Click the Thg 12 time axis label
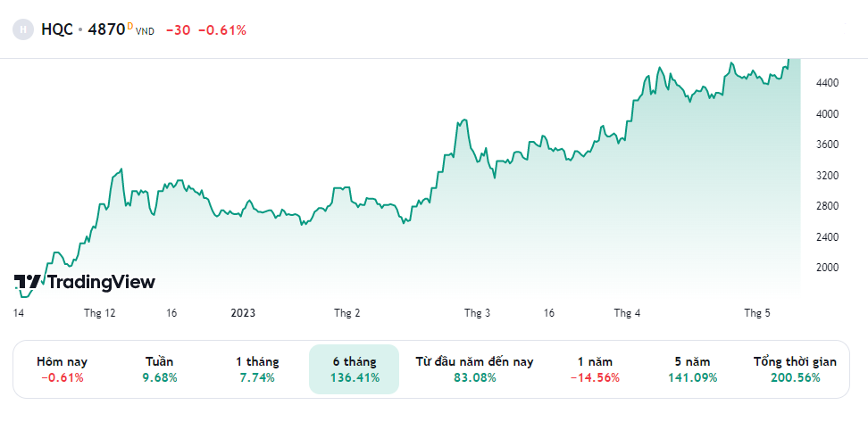The width and height of the screenshot is (868, 430). point(100,313)
